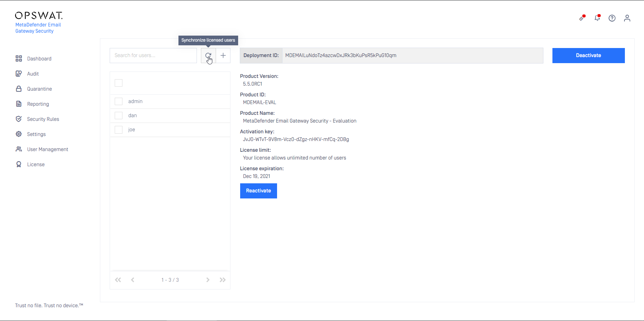
Task: Click the Dashboard grid icon in sidebar
Action: point(19,58)
